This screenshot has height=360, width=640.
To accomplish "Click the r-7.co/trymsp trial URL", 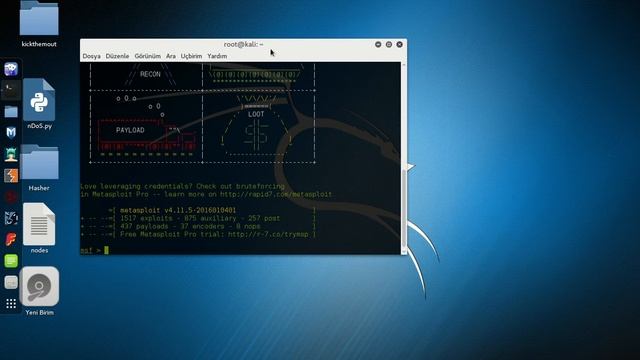I will tap(268, 234).
